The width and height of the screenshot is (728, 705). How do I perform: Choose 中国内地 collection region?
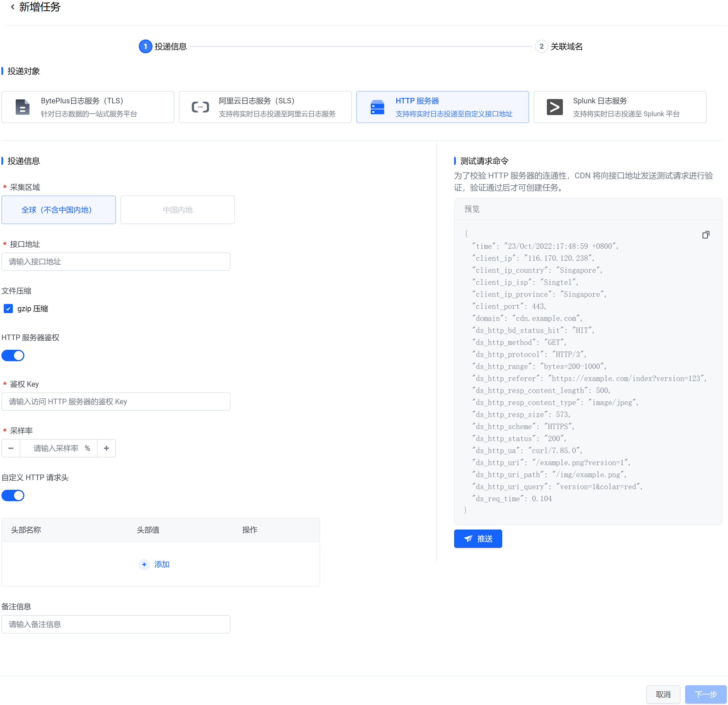(177, 210)
